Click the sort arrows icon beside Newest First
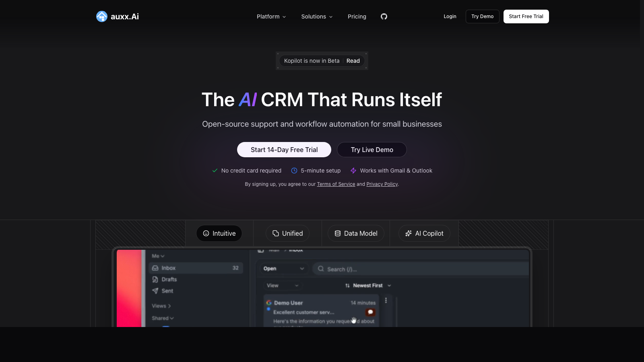Image resolution: width=644 pixels, height=362 pixels. click(x=347, y=286)
